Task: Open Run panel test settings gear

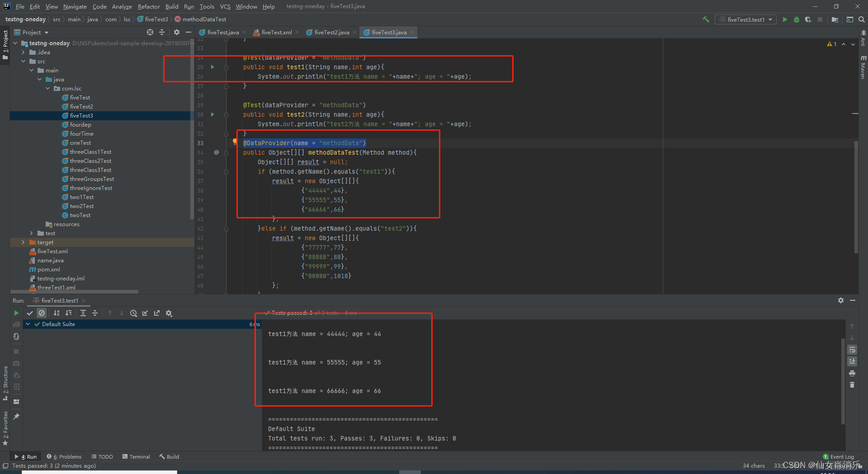Action: 169,313
